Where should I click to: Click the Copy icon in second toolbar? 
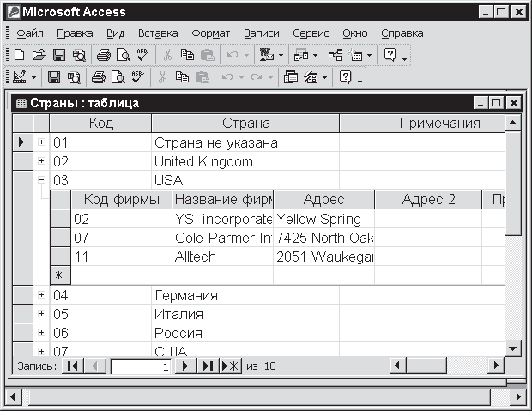click(x=180, y=77)
